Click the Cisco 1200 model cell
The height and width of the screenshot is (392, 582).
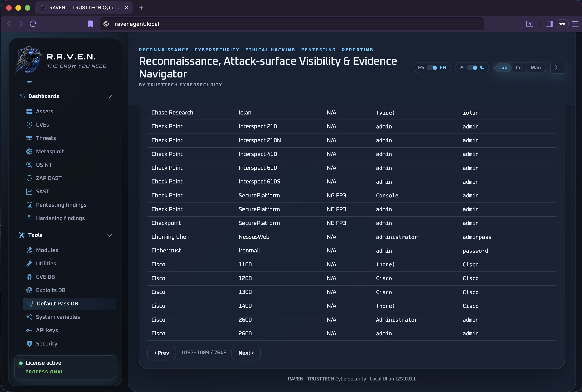point(245,278)
